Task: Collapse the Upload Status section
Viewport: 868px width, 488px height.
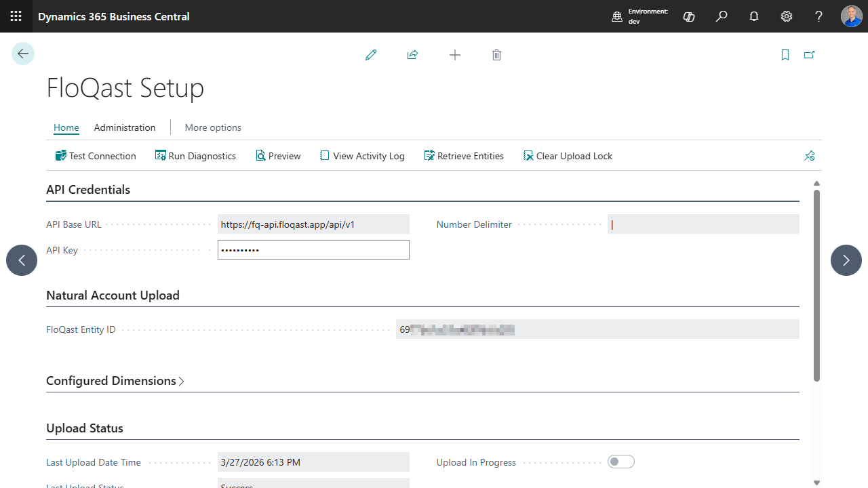Action: point(85,428)
